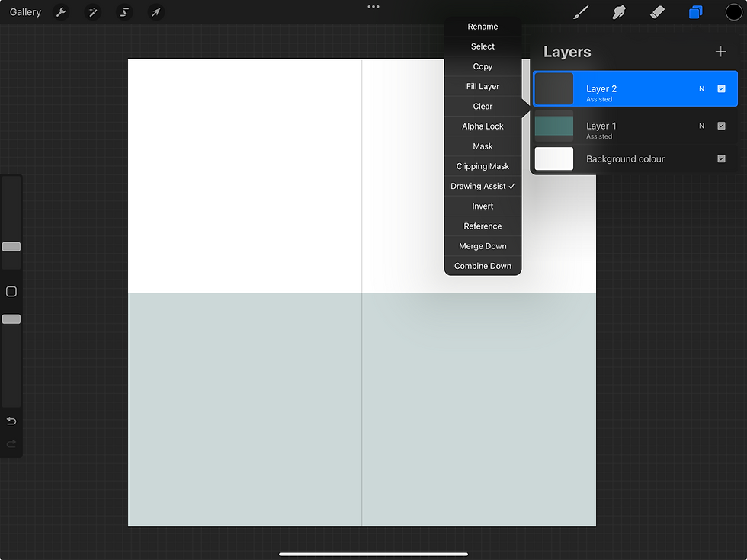Open blend mode N badge on Layer 1
The height and width of the screenshot is (560, 747).
pos(701,126)
